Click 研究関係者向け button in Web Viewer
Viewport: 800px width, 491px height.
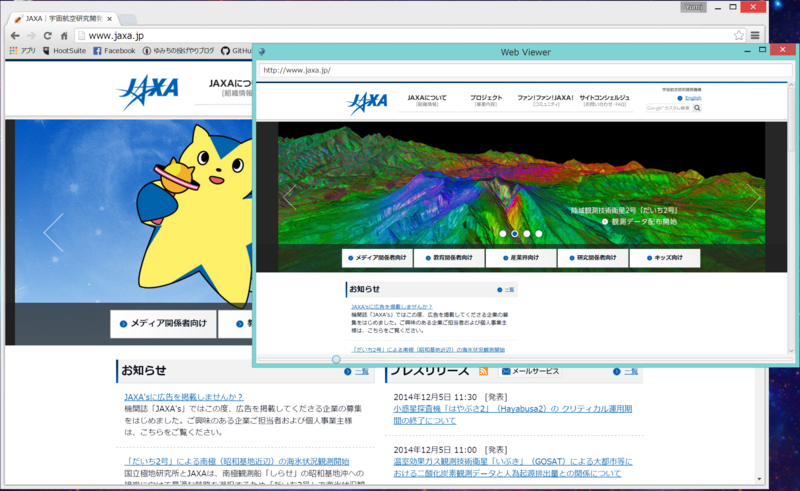click(x=593, y=258)
